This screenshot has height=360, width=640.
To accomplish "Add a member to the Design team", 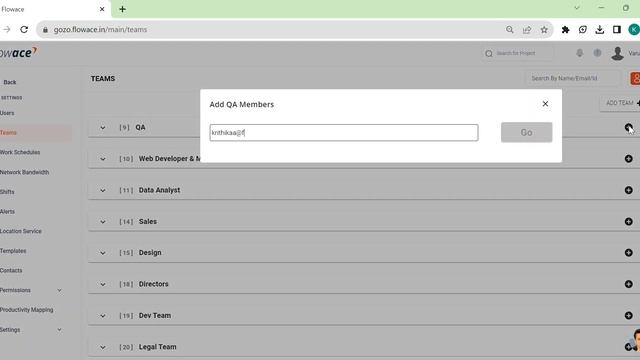I will 629,253.
